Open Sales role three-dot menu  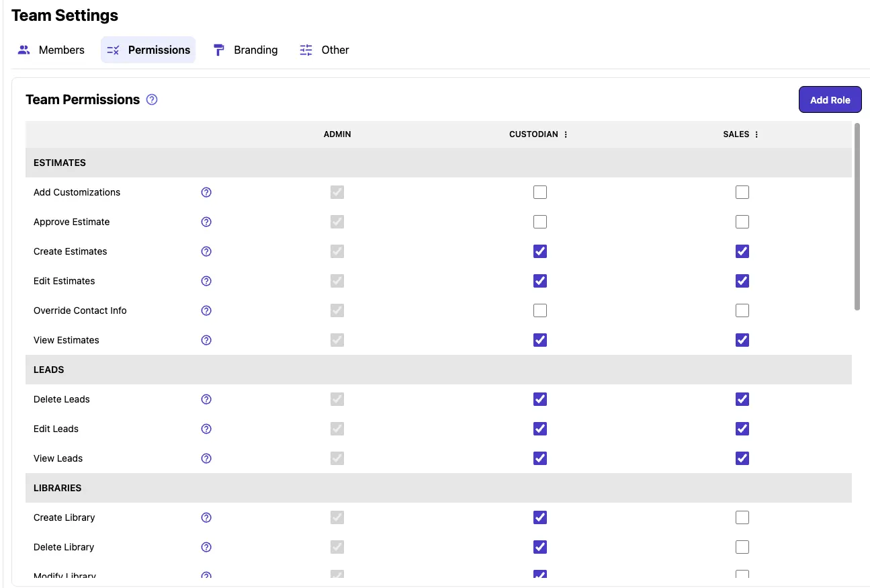756,134
